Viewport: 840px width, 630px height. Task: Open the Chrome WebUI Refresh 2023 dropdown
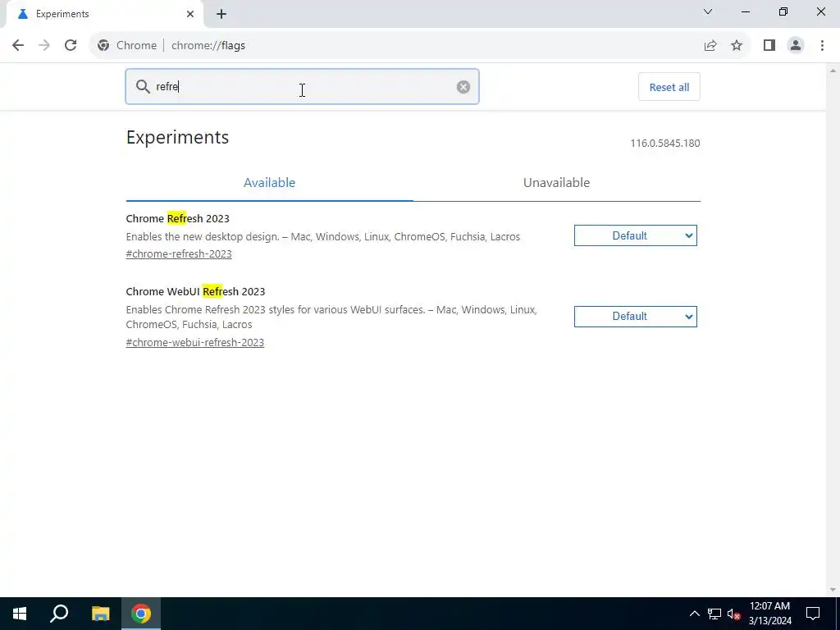636,317
